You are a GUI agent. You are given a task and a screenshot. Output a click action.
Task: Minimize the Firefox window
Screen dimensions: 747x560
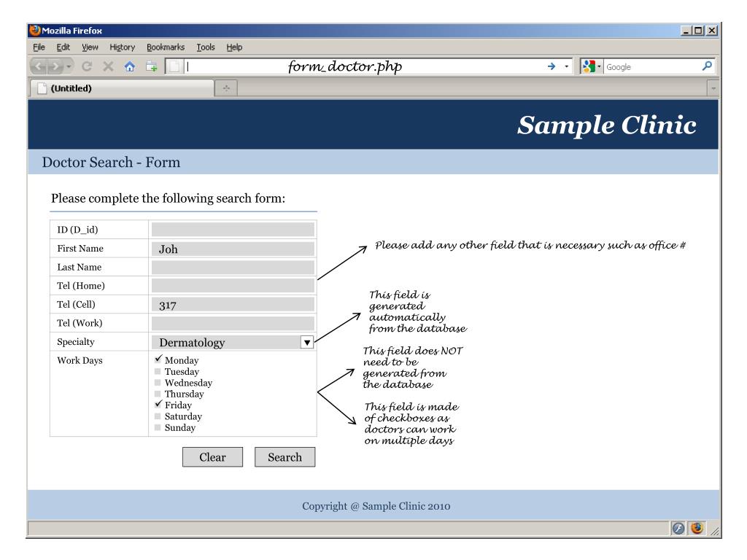pyautogui.click(x=686, y=31)
